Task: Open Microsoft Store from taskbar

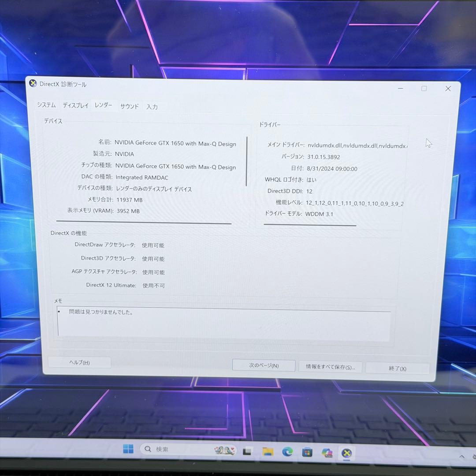Action: point(307,453)
